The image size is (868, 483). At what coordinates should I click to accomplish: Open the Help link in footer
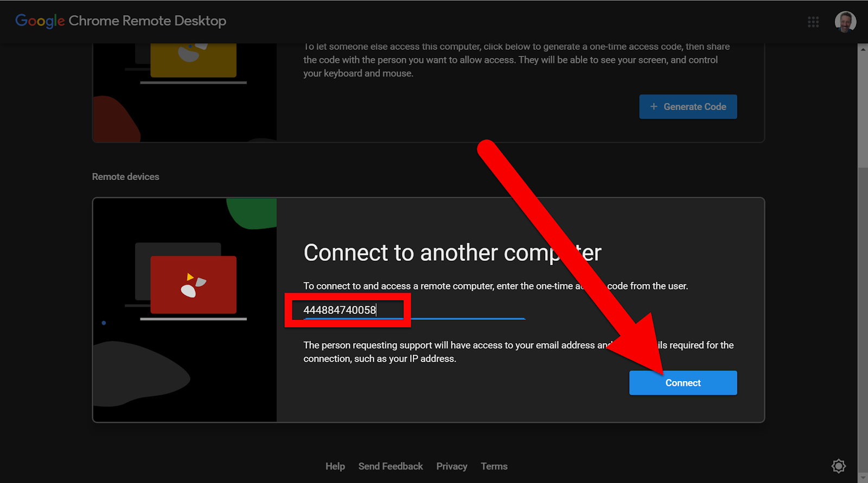[x=335, y=466]
